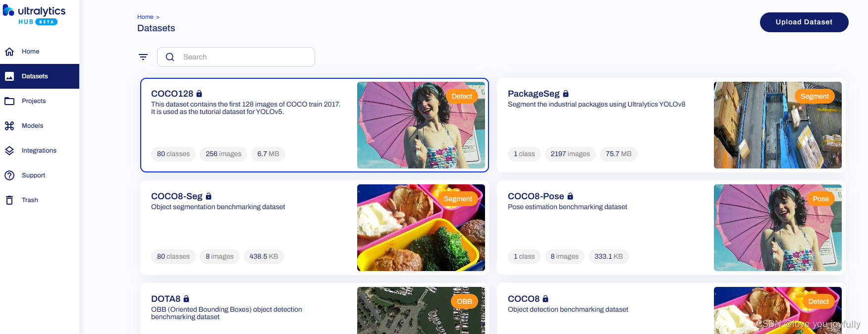Click the lock icon next to COCO8
868x334 pixels.
tap(545, 298)
